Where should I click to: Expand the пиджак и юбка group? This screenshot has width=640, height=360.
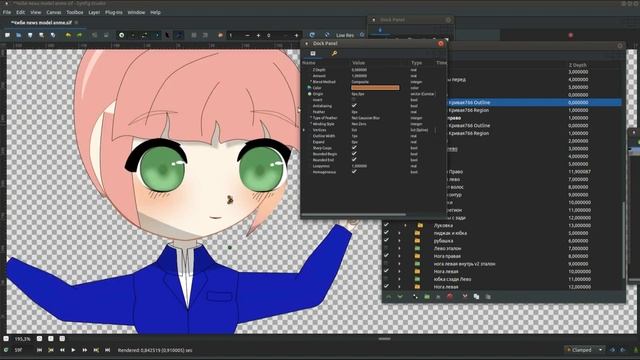(x=400, y=233)
